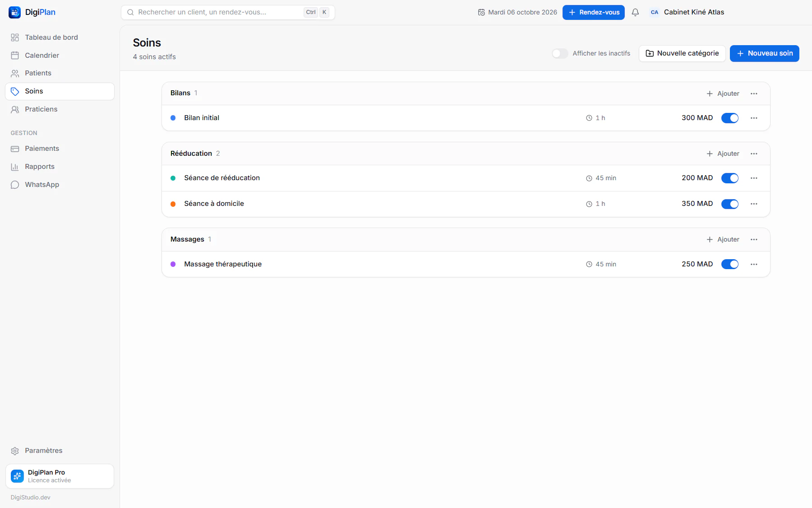The image size is (812, 508).
Task: Go to Tableau de bord
Action: [60, 37]
